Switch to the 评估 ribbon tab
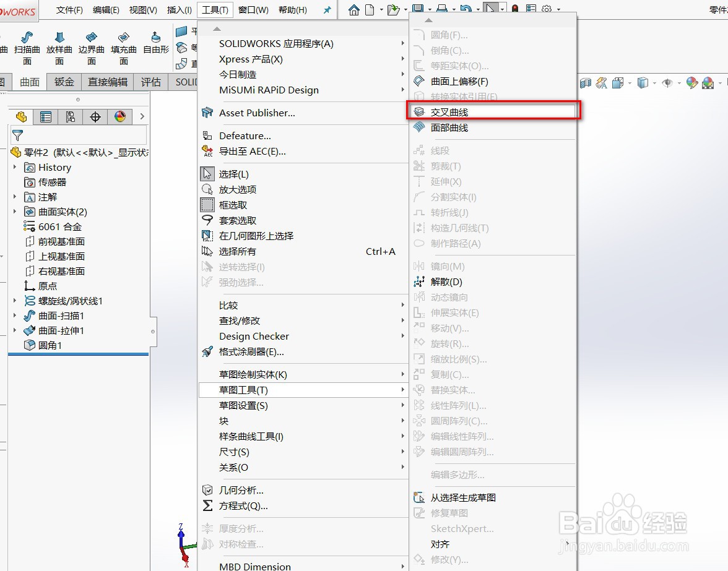The image size is (728, 571). pyautogui.click(x=151, y=82)
